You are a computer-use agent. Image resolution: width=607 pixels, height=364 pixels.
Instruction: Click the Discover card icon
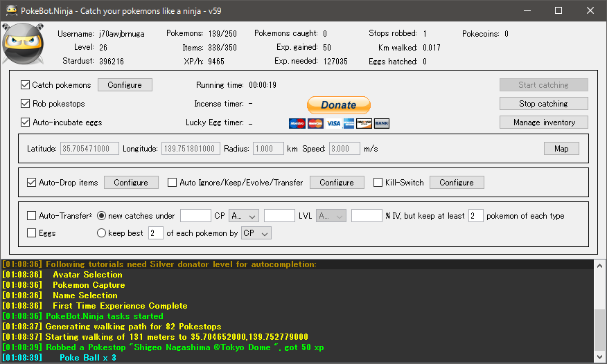pos(364,123)
